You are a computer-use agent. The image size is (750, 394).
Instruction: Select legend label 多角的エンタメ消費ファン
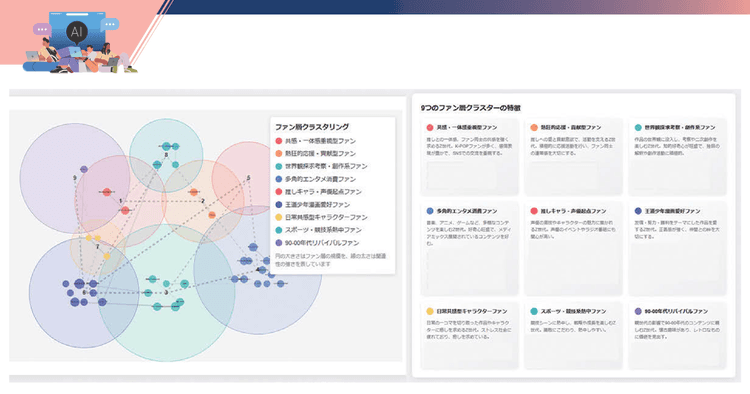[x=320, y=179]
